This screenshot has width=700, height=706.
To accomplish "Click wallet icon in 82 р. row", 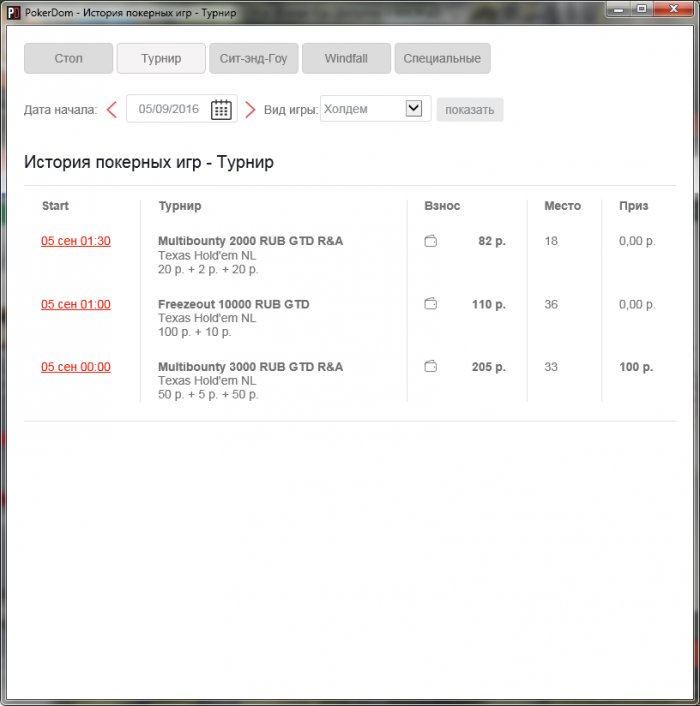I will pos(431,241).
